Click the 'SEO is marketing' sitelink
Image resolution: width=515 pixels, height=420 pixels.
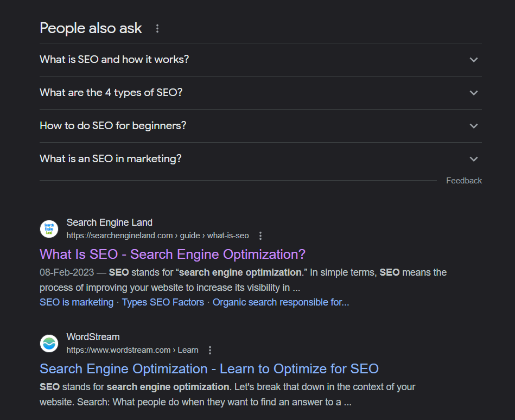click(76, 302)
